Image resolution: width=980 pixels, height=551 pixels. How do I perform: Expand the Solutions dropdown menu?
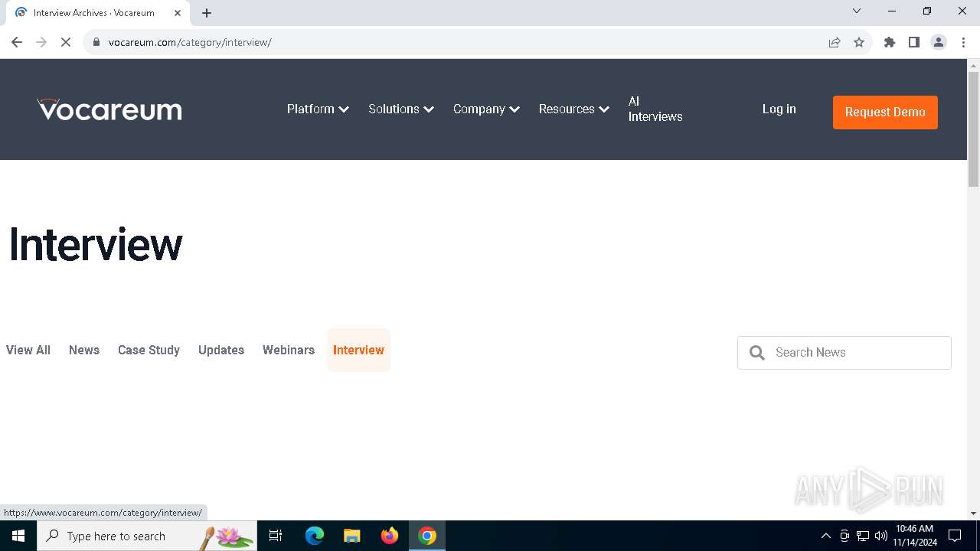401,109
